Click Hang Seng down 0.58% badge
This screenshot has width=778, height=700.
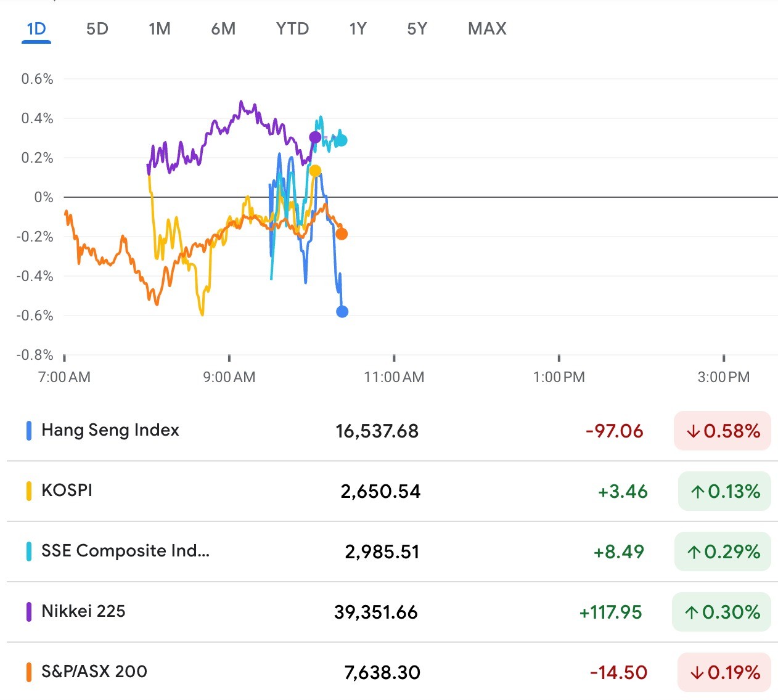coord(723,431)
